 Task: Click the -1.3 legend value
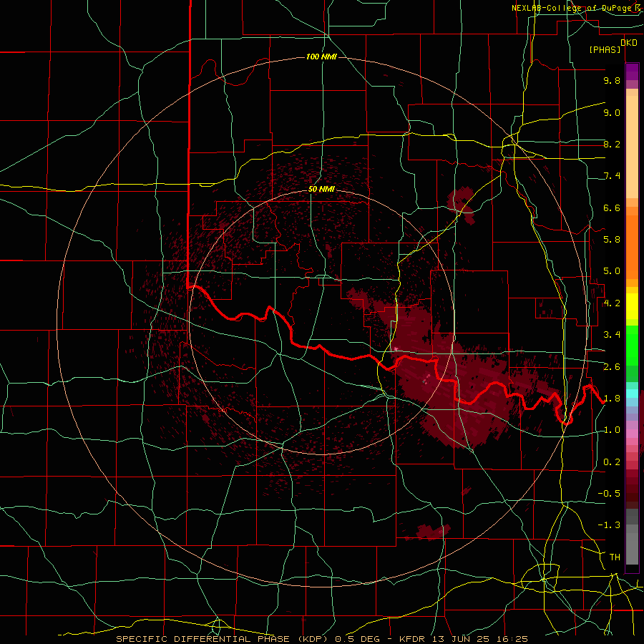tap(609, 525)
